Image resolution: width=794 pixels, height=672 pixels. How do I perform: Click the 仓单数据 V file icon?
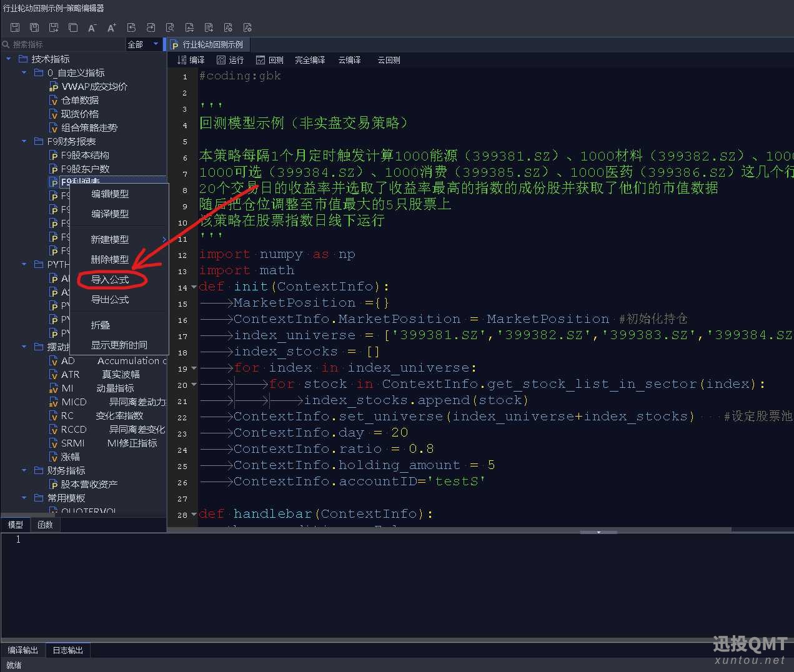[x=54, y=101]
